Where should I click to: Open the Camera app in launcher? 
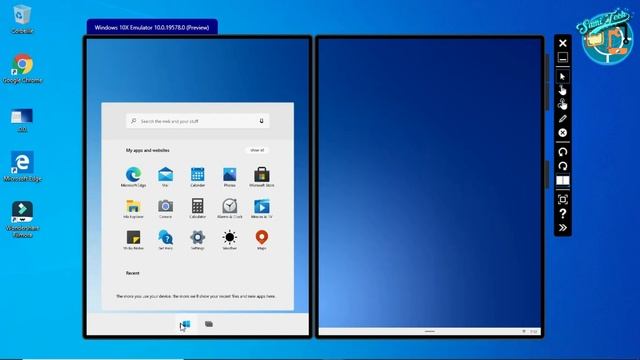pyautogui.click(x=165, y=209)
